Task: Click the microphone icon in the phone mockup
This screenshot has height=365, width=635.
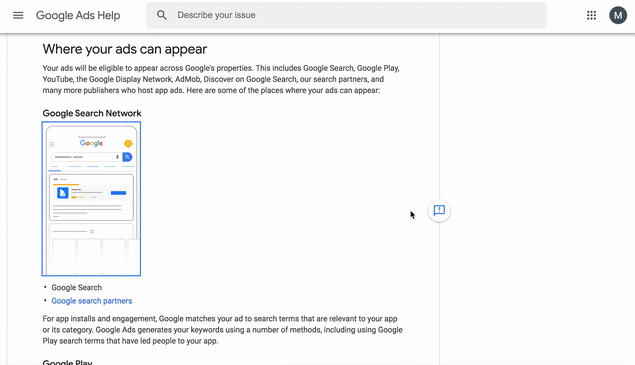Action: pos(117,157)
